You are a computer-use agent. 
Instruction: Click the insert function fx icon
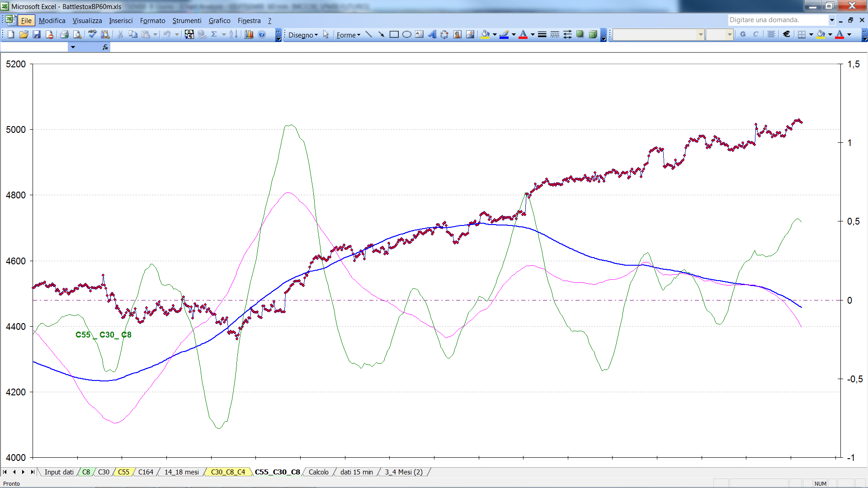tap(105, 47)
